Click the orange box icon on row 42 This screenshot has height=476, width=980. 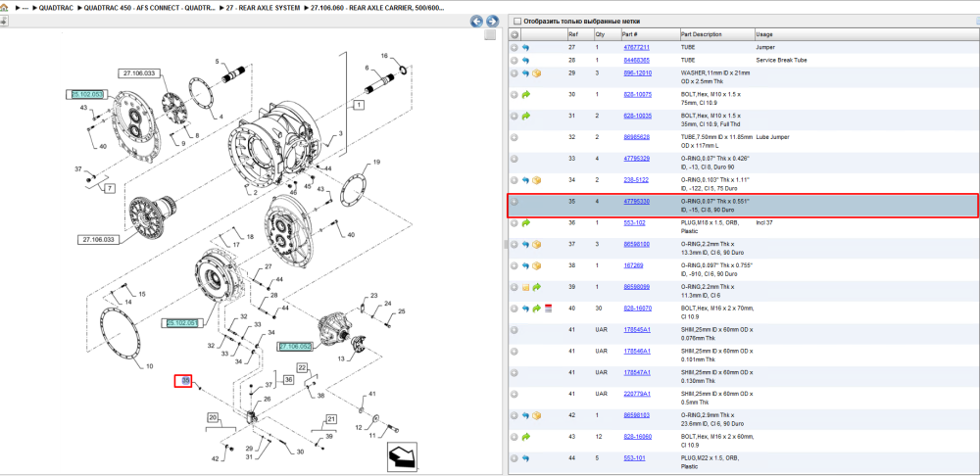click(536, 415)
